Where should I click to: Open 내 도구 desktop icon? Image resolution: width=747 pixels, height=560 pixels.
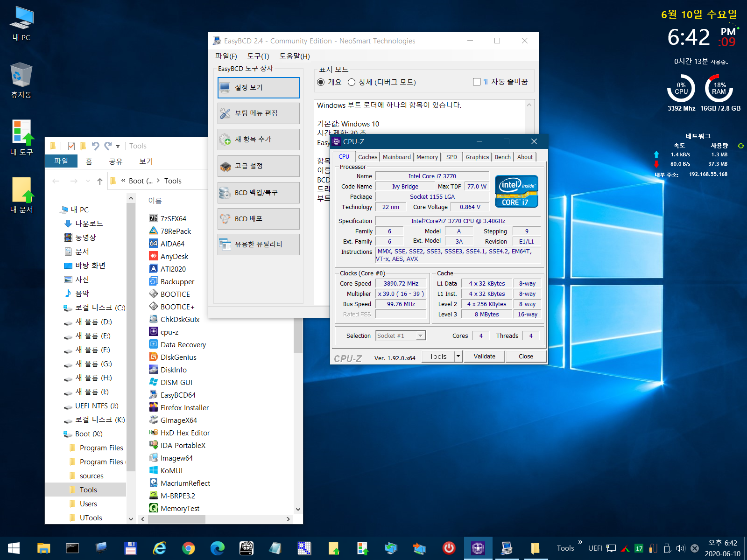[21, 138]
